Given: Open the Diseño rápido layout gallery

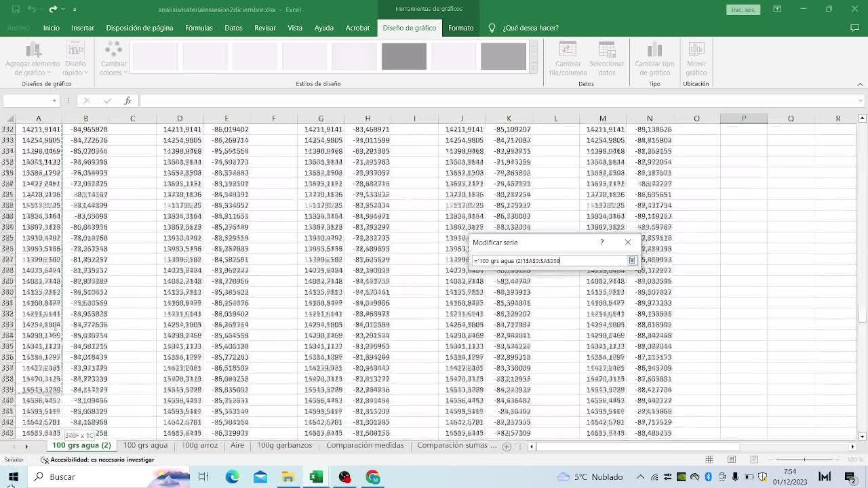Looking at the screenshot, I should click(x=75, y=59).
